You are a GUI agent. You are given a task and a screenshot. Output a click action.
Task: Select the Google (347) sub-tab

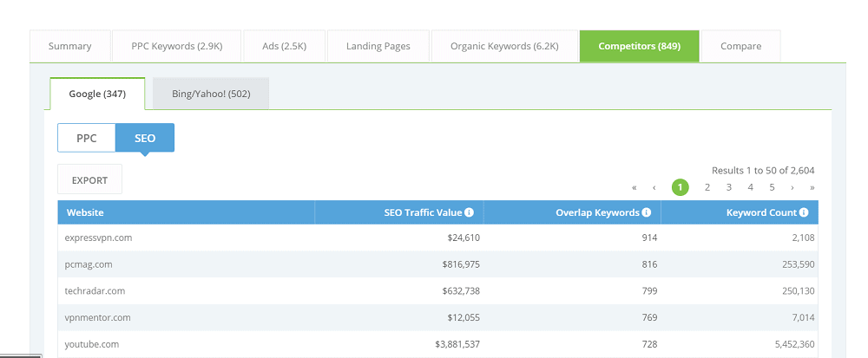click(97, 94)
